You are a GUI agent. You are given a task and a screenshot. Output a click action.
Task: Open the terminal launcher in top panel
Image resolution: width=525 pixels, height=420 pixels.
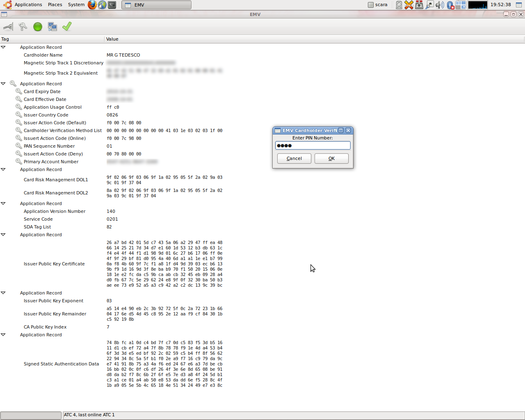[112, 5]
